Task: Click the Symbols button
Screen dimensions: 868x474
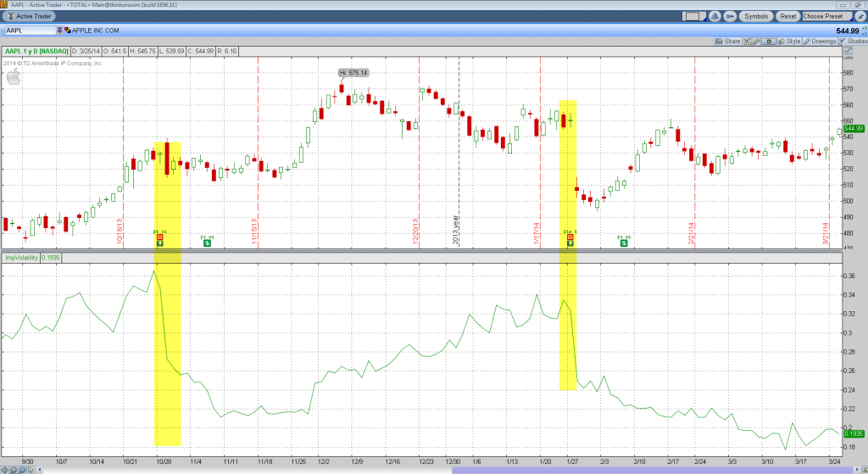Action: click(755, 16)
